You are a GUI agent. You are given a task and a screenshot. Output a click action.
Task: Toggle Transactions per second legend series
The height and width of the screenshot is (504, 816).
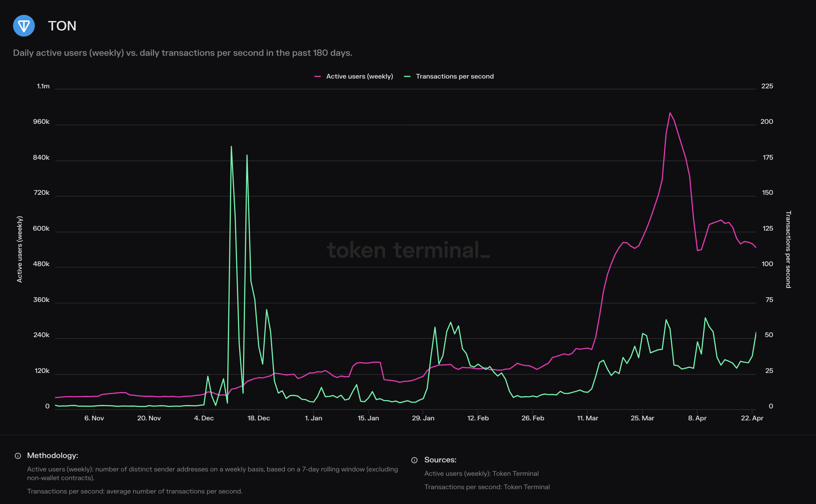point(454,76)
